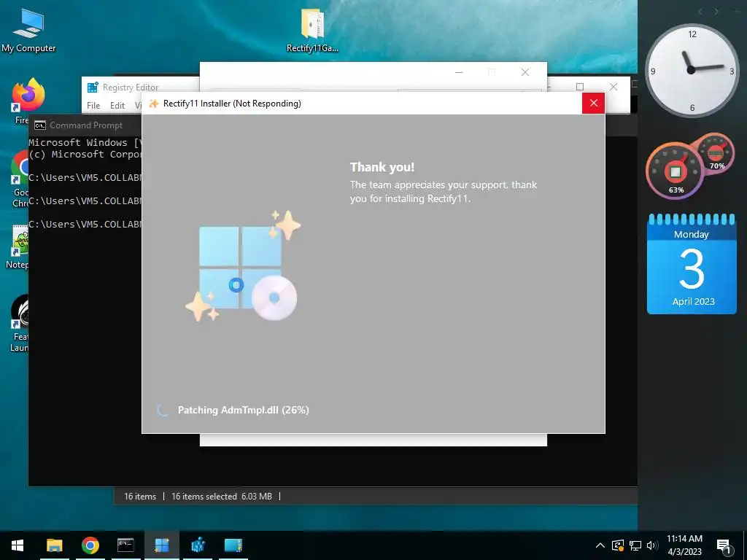Click the rightmost taskbar app icon
The height and width of the screenshot is (560, 747).
233,545
